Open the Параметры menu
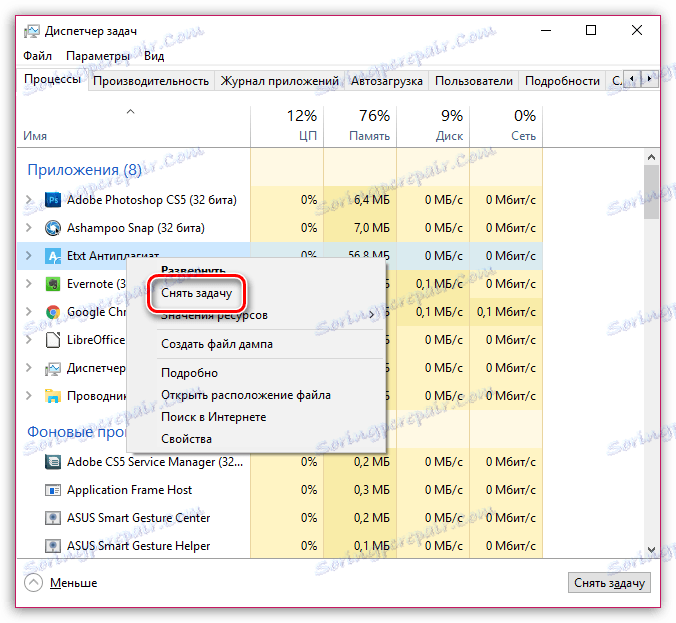676x623 pixels. point(98,56)
